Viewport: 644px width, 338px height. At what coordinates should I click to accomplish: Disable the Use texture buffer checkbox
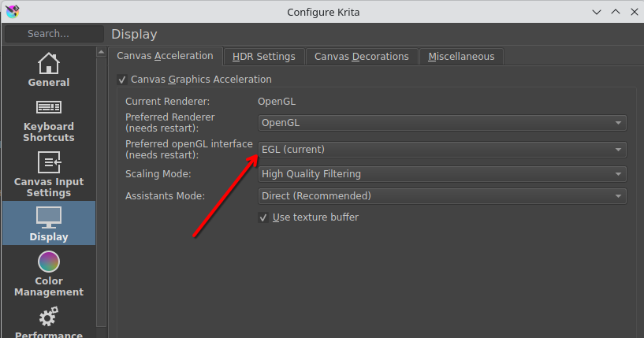pos(263,217)
